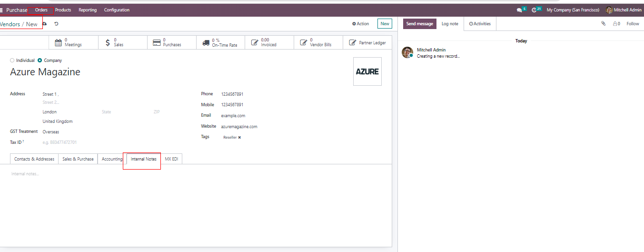Click the Tax ID input field

pyautogui.click(x=71, y=142)
